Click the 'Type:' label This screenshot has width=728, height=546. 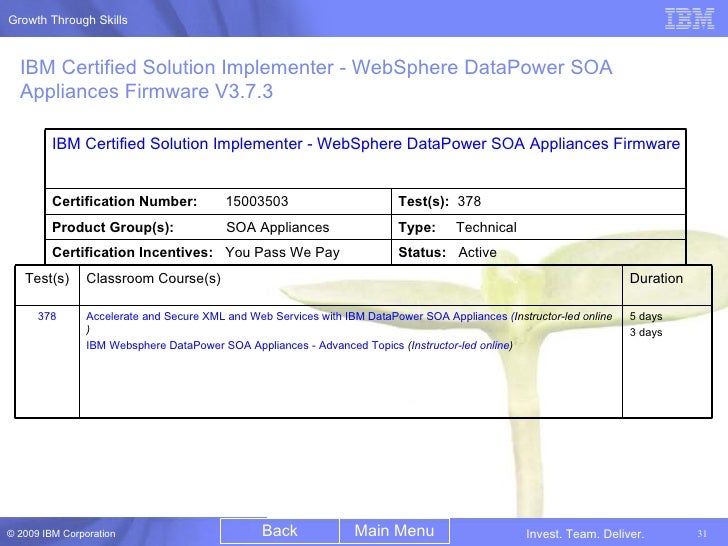pos(417,227)
